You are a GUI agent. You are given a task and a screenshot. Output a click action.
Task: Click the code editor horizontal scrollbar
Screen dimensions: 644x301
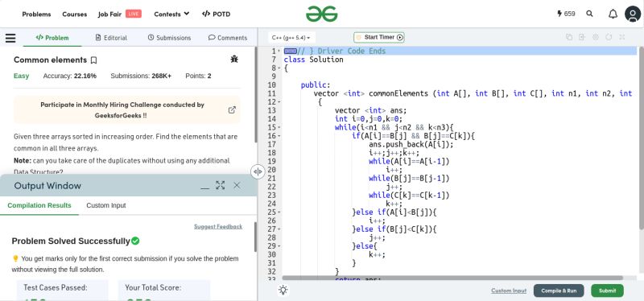(x=452, y=278)
